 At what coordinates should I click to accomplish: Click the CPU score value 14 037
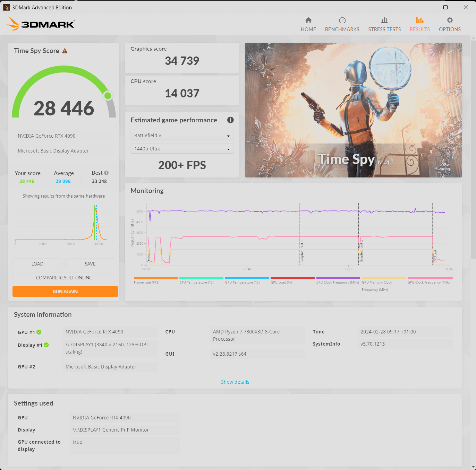tap(182, 94)
